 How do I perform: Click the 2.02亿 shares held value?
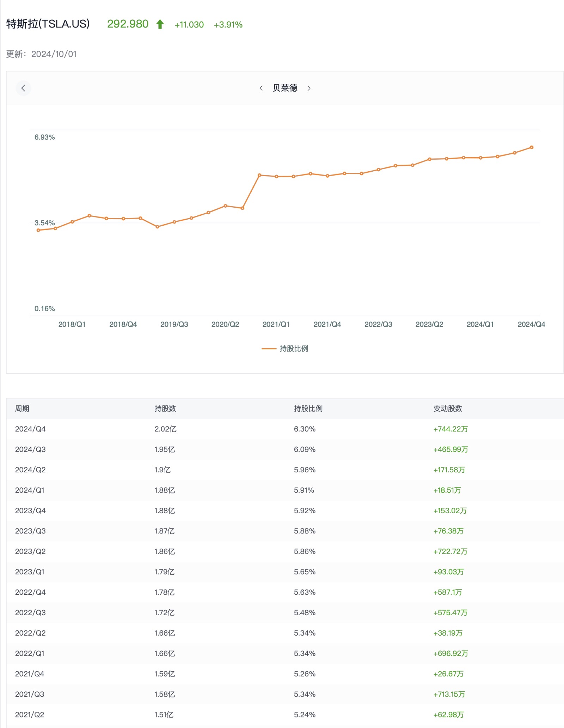[165, 429]
